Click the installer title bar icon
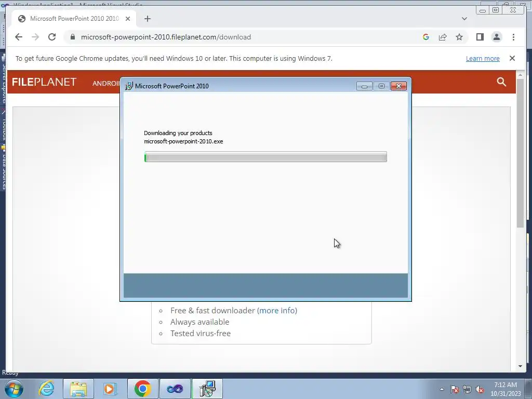 tap(129, 86)
